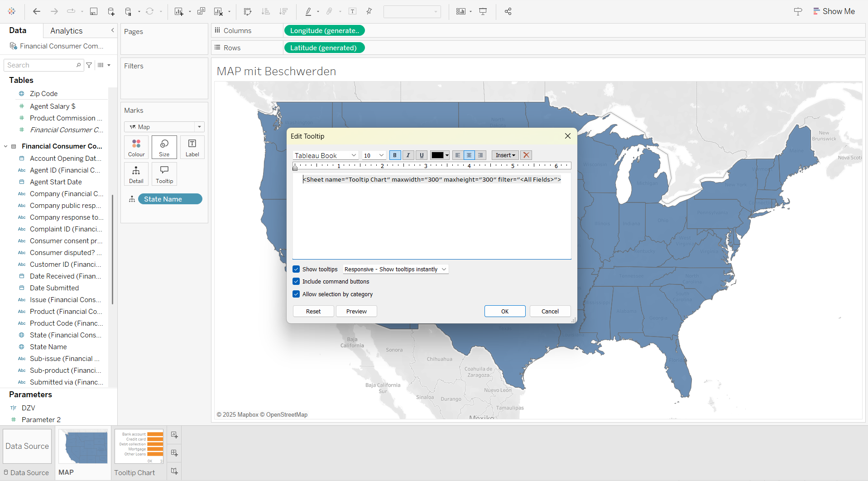Open the Responsive tooltip behaviour dropdown
The width and height of the screenshot is (868, 481).
[x=395, y=269]
